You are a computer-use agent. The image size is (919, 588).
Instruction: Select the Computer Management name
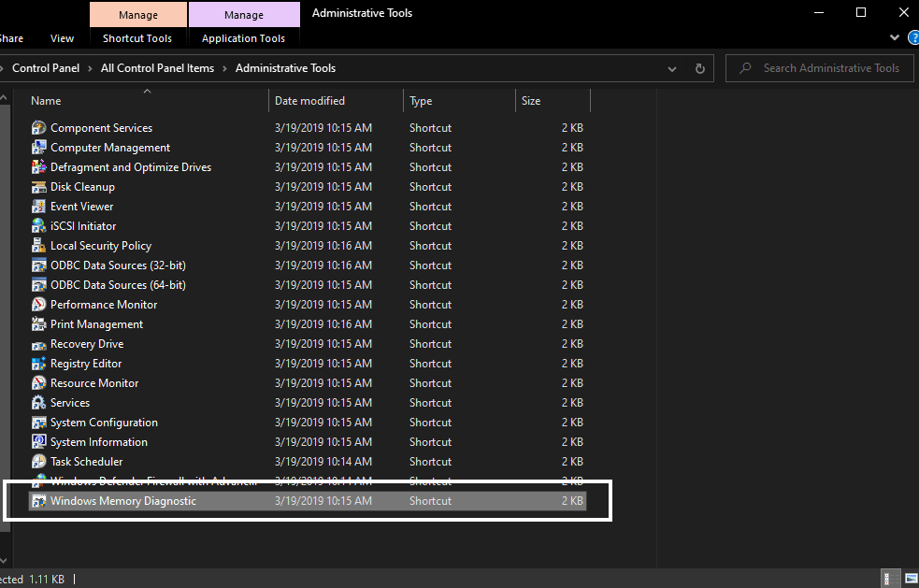[x=110, y=148]
